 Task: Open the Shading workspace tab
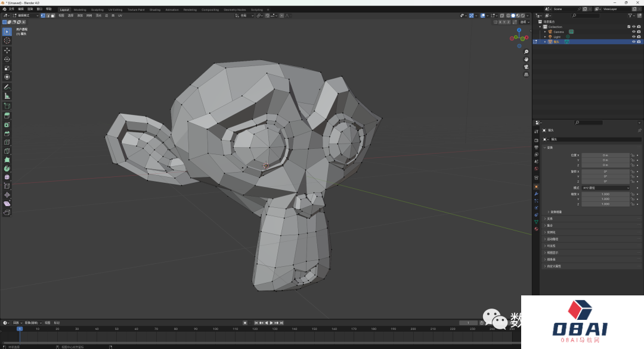pos(154,10)
